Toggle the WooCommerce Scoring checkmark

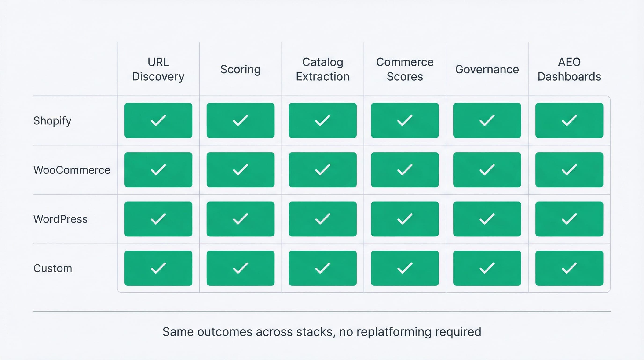point(240,170)
